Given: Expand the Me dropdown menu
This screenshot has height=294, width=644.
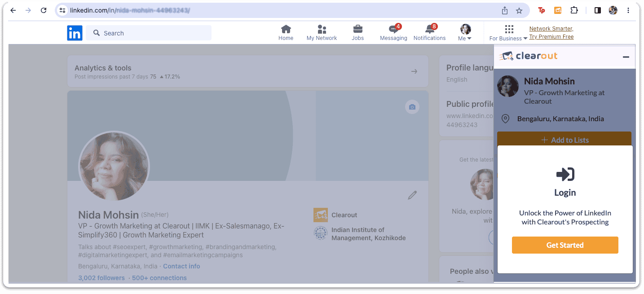Looking at the screenshot, I should pyautogui.click(x=465, y=33).
